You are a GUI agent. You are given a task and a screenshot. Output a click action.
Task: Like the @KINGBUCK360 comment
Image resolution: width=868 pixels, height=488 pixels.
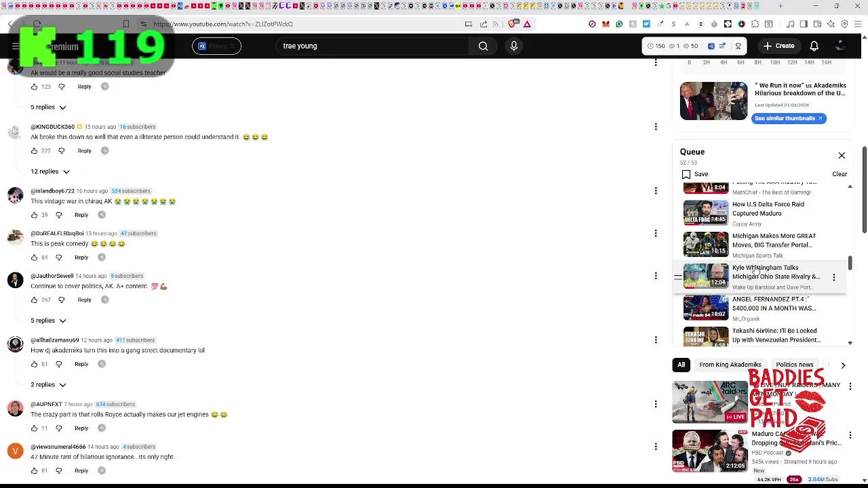point(34,150)
